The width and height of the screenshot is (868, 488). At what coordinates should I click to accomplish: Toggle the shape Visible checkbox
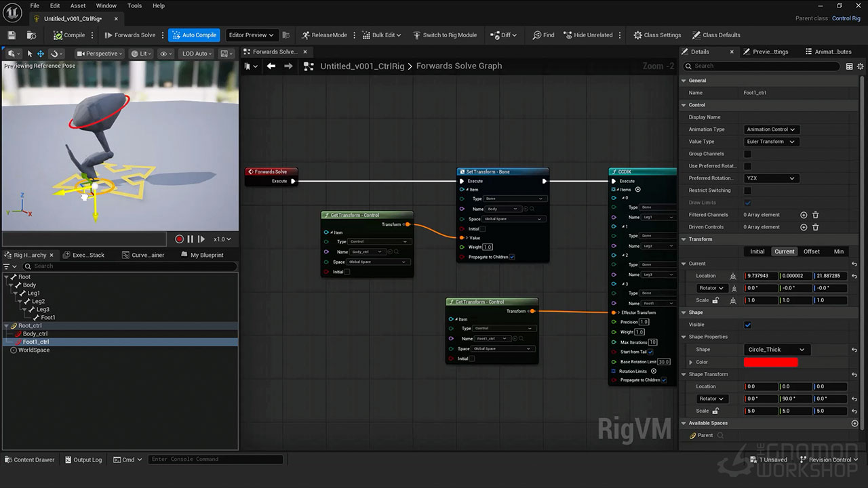(747, 325)
